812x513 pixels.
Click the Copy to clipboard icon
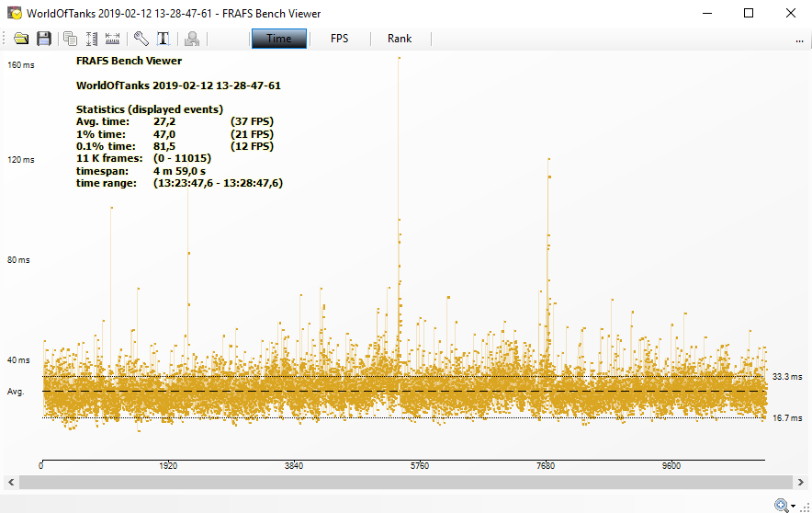(x=70, y=39)
